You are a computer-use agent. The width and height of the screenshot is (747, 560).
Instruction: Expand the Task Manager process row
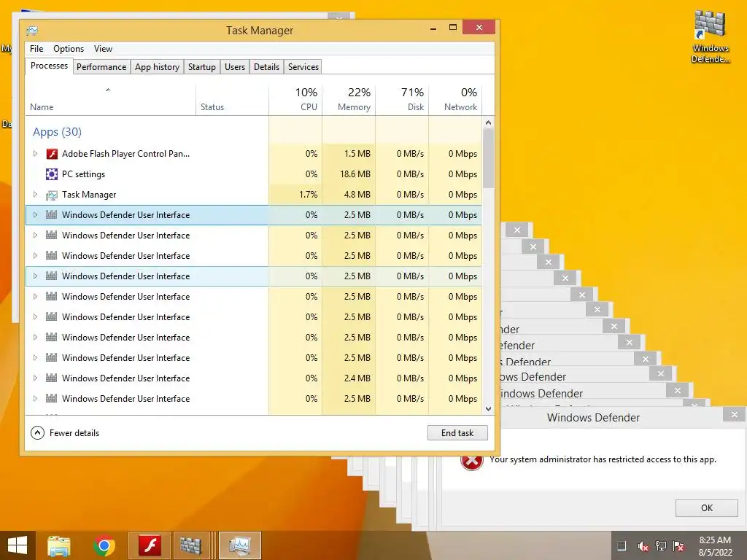(35, 195)
